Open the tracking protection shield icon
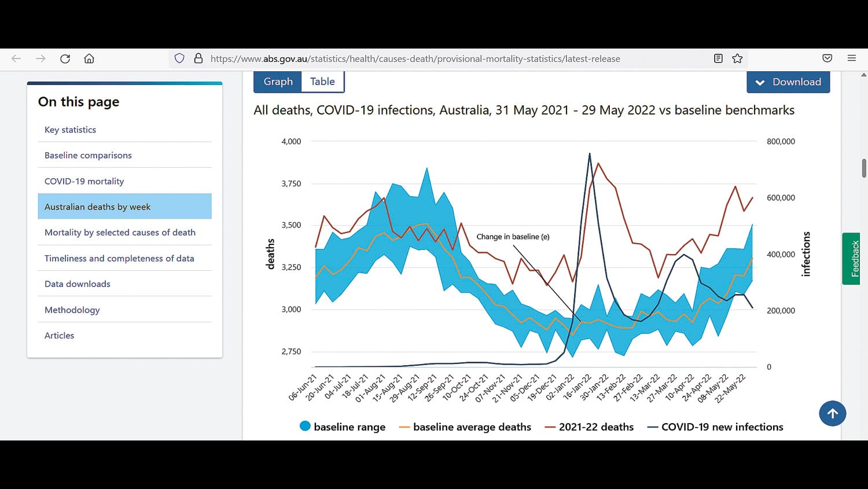The width and height of the screenshot is (868, 489). pos(179,58)
